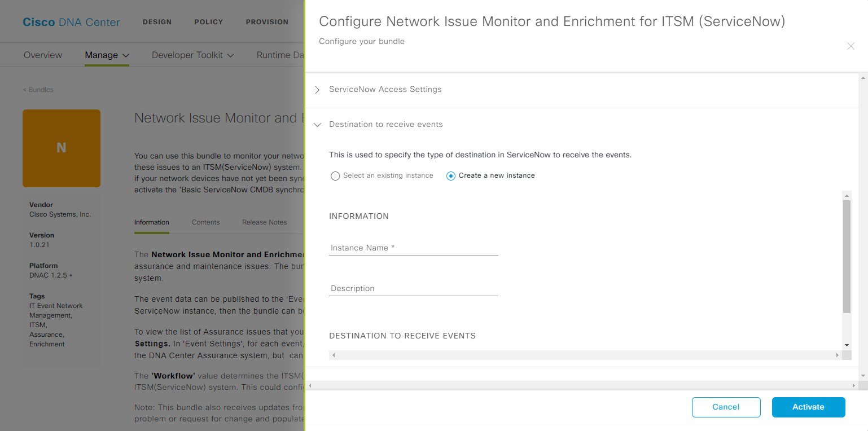Click the inner horizontal scroll right arrow
This screenshot has height=431, width=868.
837,355
